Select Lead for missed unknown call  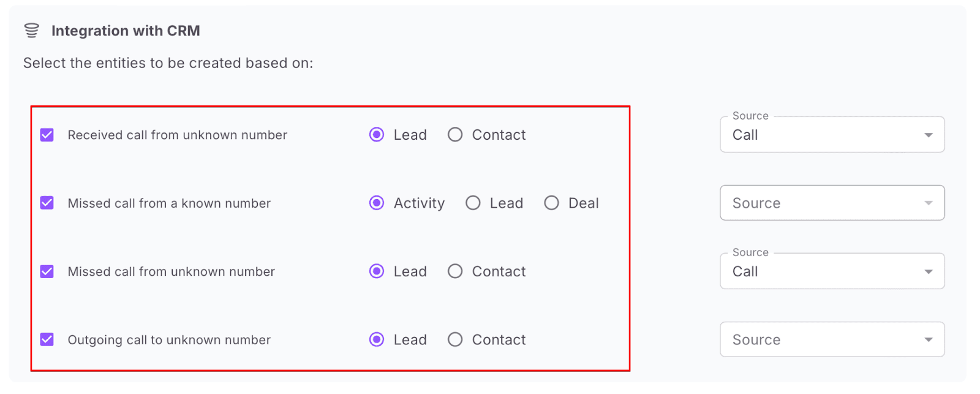point(377,271)
